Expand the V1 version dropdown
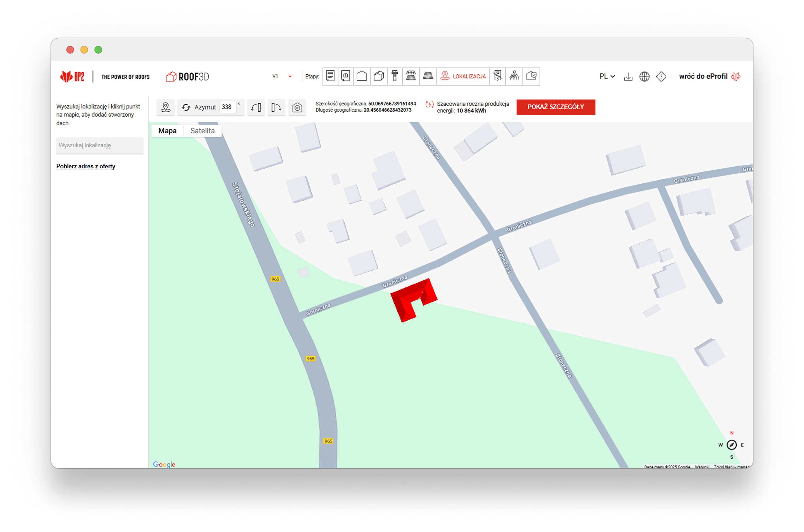Image resolution: width=804 pixels, height=532 pixels. click(x=289, y=77)
